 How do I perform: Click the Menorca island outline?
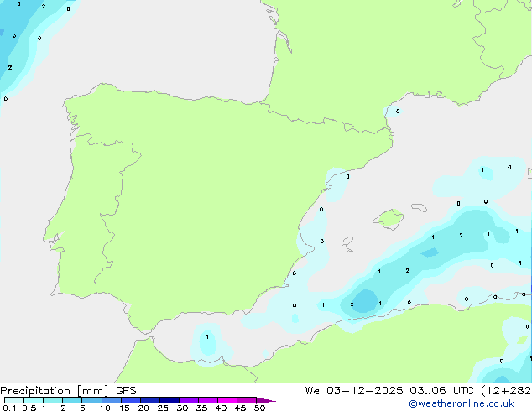tap(419, 207)
